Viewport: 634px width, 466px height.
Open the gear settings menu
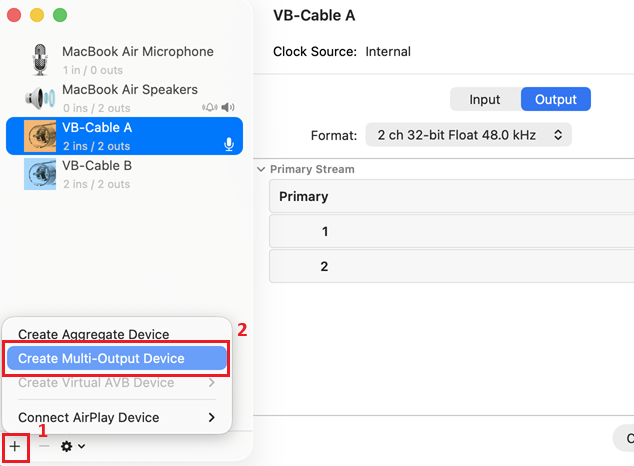[72, 446]
